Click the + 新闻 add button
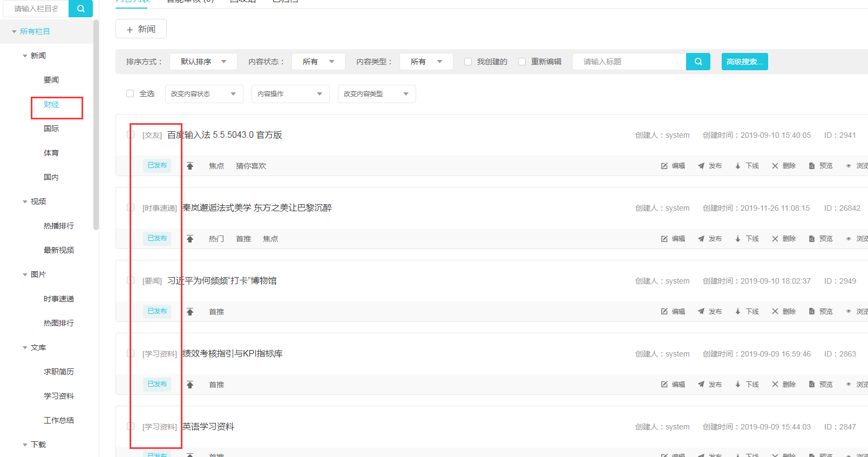This screenshot has width=868, height=457. 141,29
